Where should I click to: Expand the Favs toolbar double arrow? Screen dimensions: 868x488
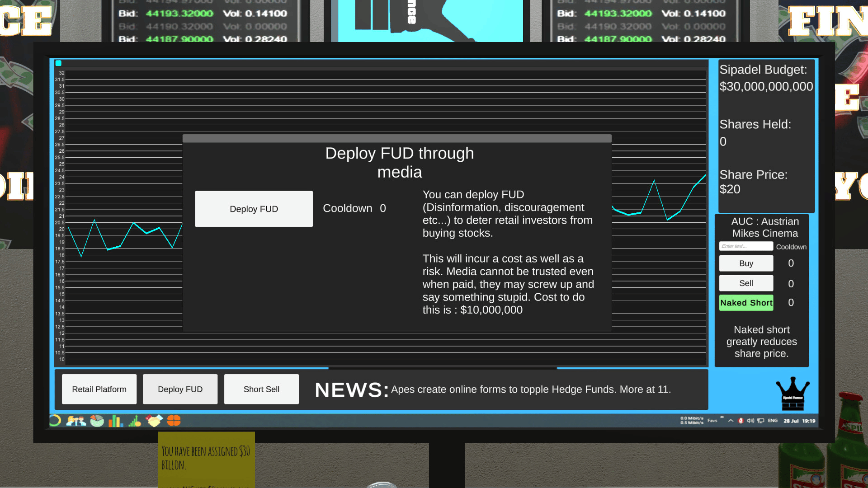coord(722,418)
